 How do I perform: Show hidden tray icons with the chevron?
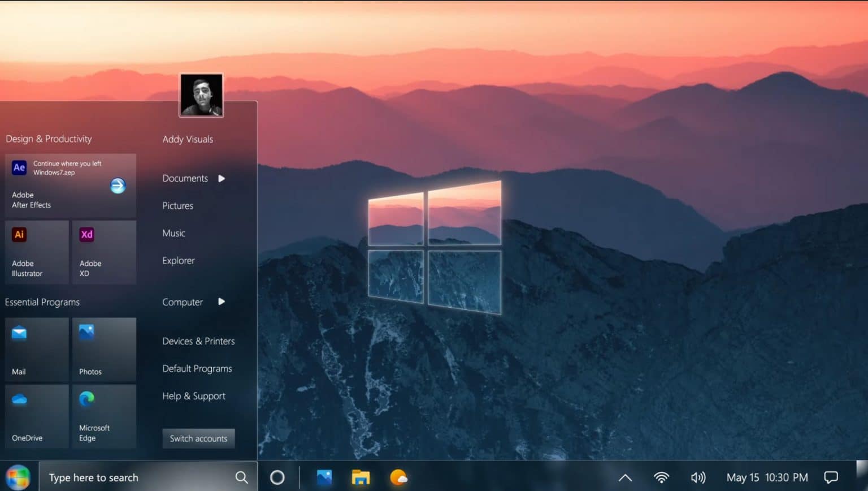pyautogui.click(x=626, y=477)
